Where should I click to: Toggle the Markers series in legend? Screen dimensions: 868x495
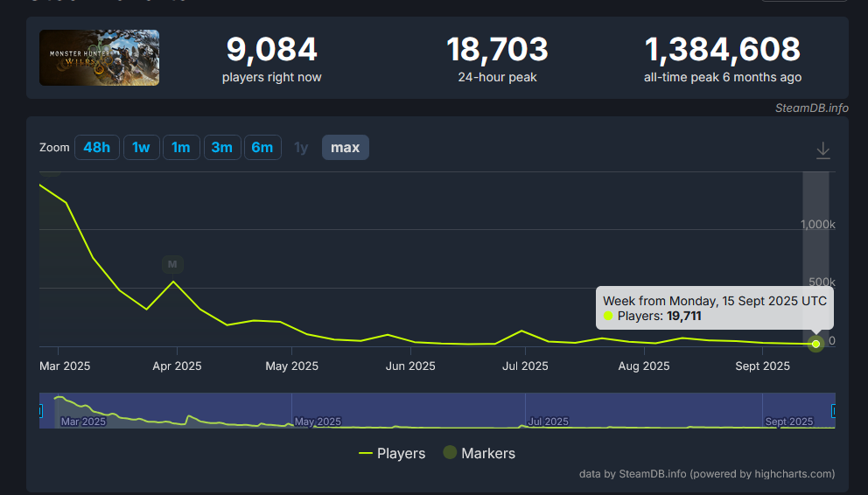[479, 454]
